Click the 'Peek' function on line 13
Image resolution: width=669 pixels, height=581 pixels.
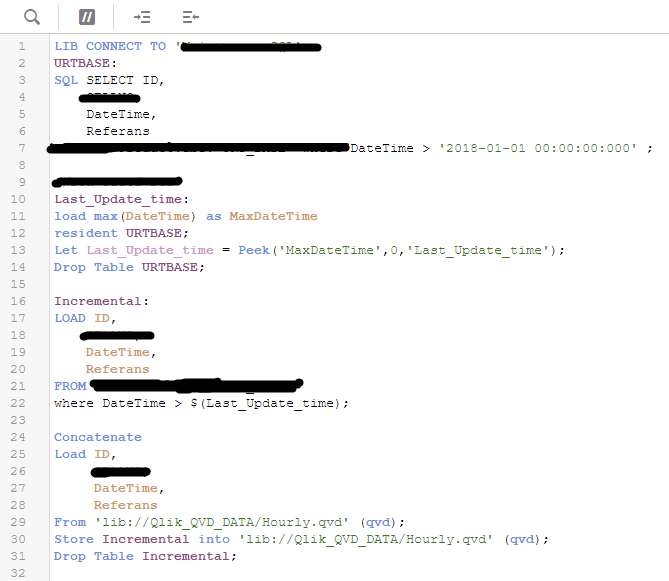point(254,250)
